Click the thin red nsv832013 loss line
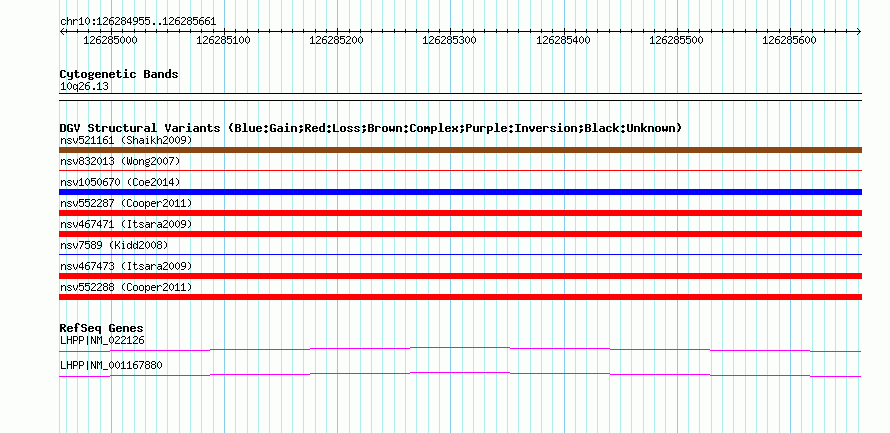 point(460,170)
